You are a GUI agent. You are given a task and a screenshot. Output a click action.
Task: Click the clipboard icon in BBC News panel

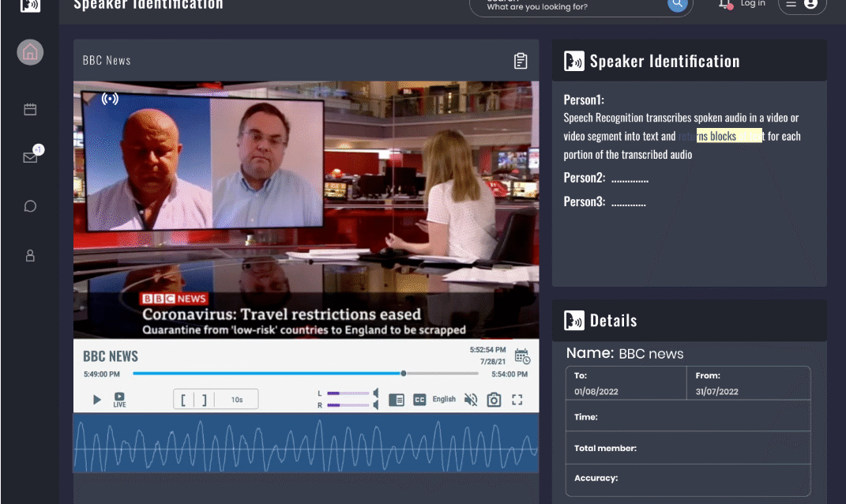coord(520,61)
